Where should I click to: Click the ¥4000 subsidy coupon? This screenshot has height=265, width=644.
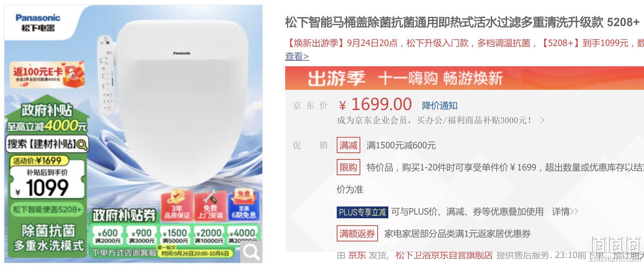pyautogui.click(x=243, y=236)
